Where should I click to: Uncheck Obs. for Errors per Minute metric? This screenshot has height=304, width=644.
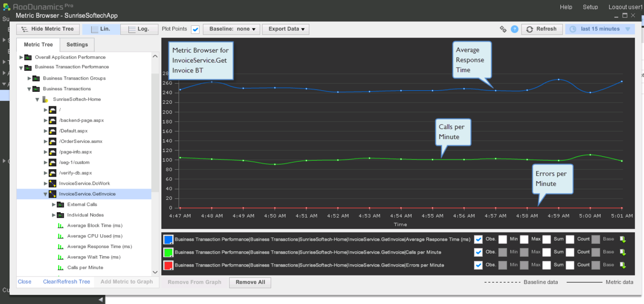478,265
